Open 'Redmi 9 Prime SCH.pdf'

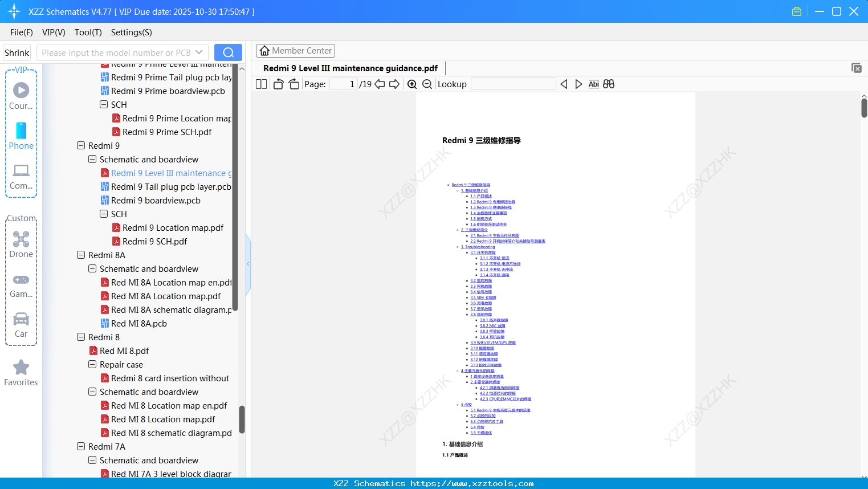(x=167, y=132)
